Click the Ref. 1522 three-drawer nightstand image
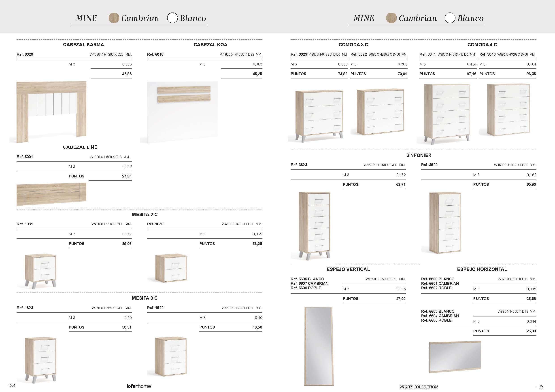The width and height of the screenshot is (555, 392). [x=171, y=356]
